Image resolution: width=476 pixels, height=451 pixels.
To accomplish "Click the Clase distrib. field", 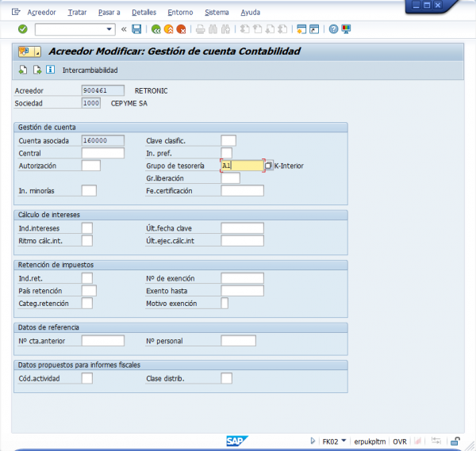I will [x=227, y=378].
